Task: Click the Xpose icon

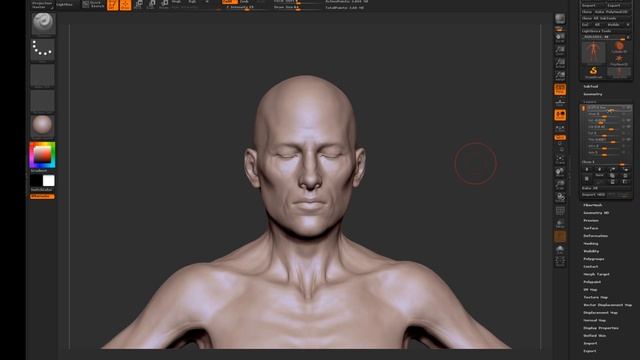Action: pyautogui.click(x=560, y=261)
